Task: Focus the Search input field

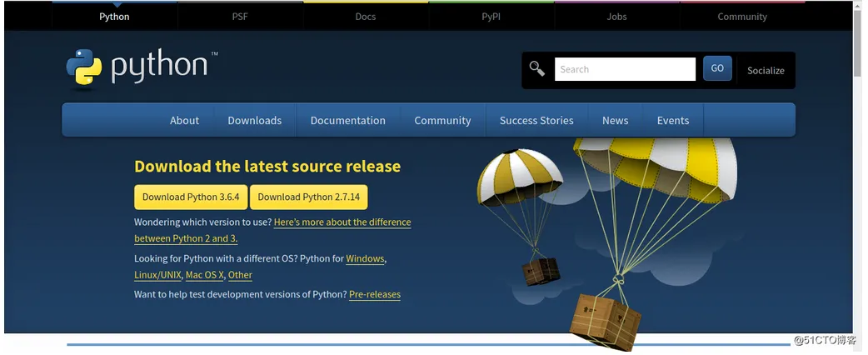Action: click(625, 69)
